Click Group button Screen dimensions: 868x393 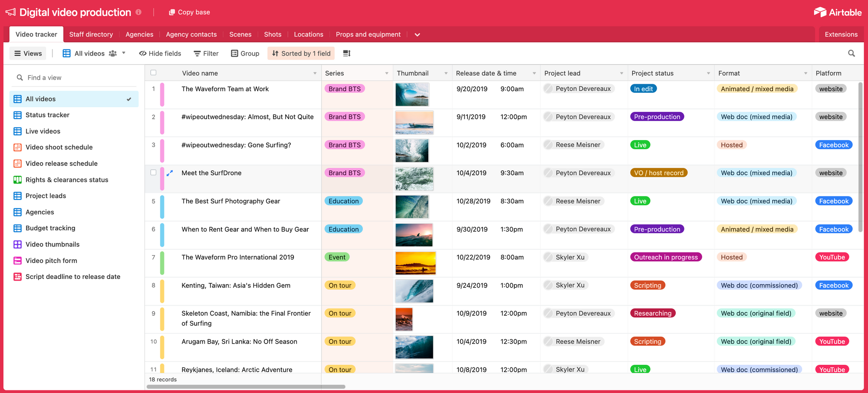[x=245, y=53]
